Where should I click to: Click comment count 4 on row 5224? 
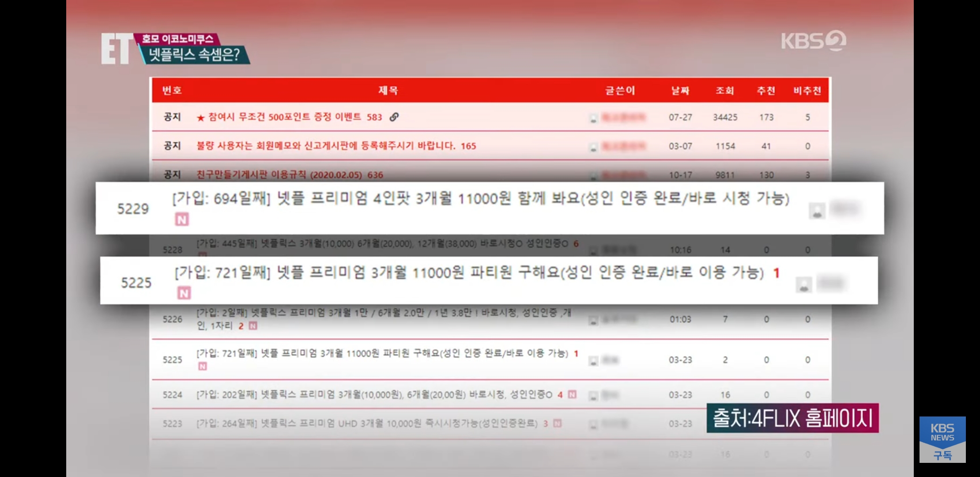(x=560, y=394)
